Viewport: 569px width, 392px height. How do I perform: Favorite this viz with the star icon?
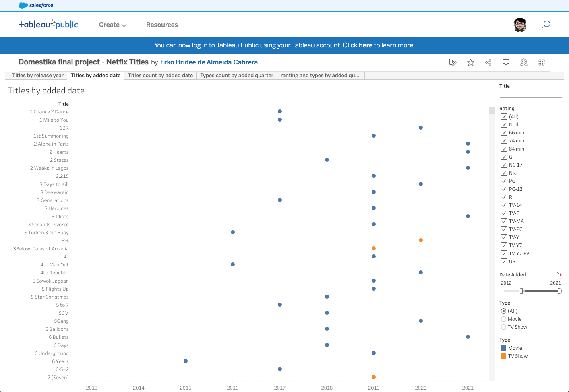[x=470, y=62]
